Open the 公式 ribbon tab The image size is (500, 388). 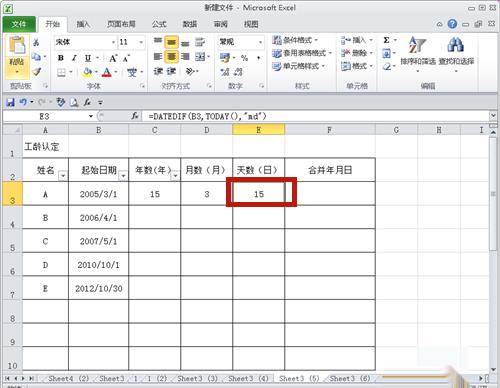pyautogui.click(x=159, y=24)
